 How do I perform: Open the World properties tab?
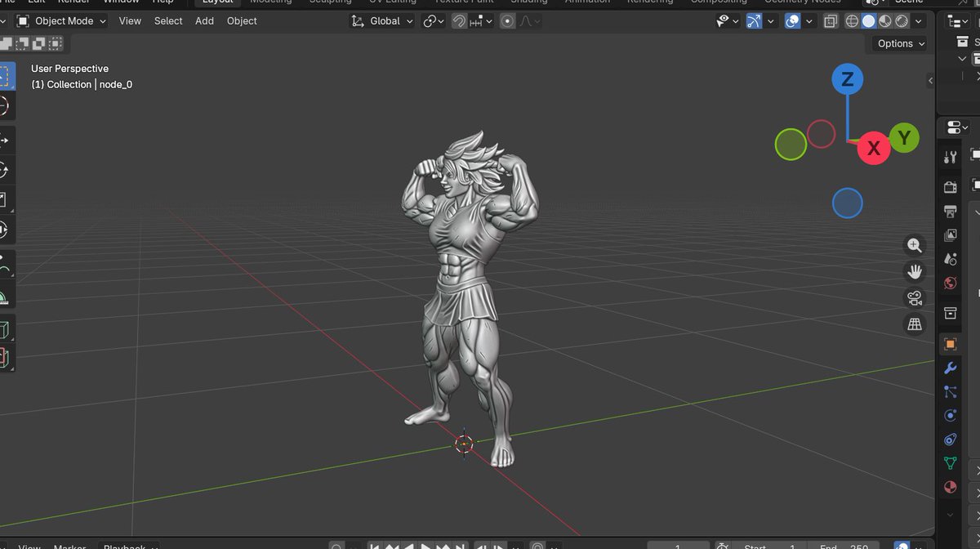[x=950, y=283]
